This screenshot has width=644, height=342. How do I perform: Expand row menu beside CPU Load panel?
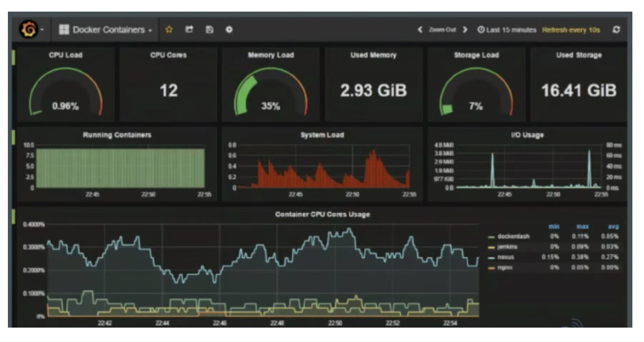click(x=13, y=58)
